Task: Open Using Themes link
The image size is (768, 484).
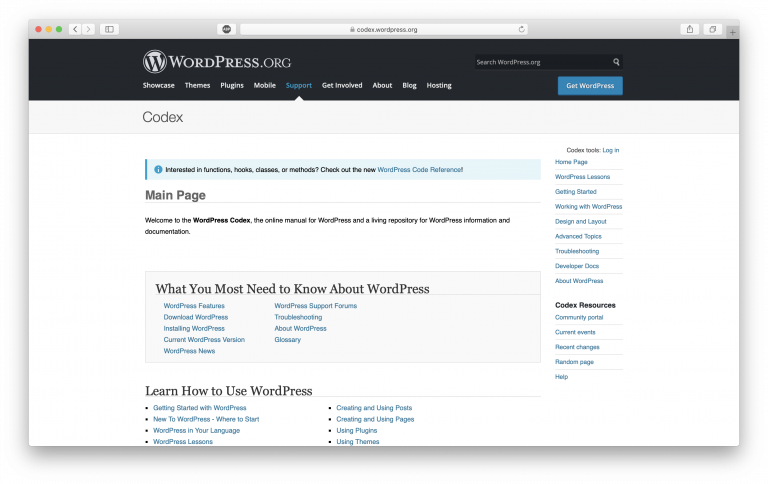Action: pyautogui.click(x=358, y=441)
